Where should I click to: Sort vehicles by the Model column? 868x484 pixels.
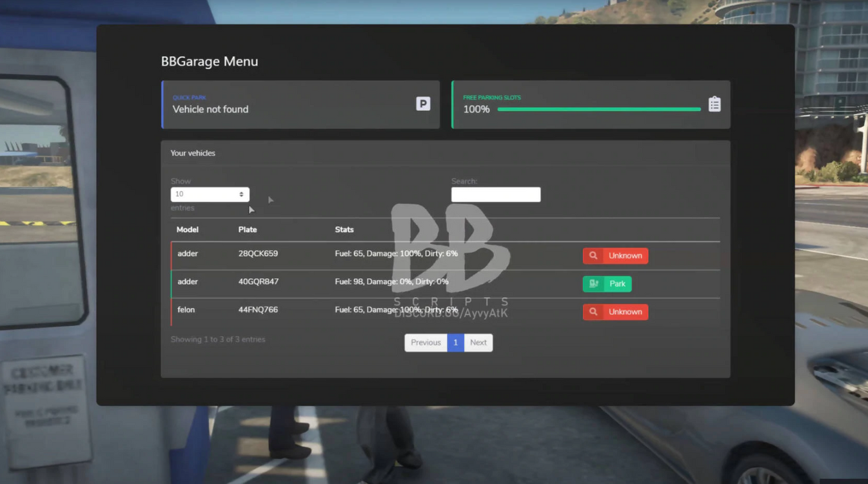pos(187,229)
